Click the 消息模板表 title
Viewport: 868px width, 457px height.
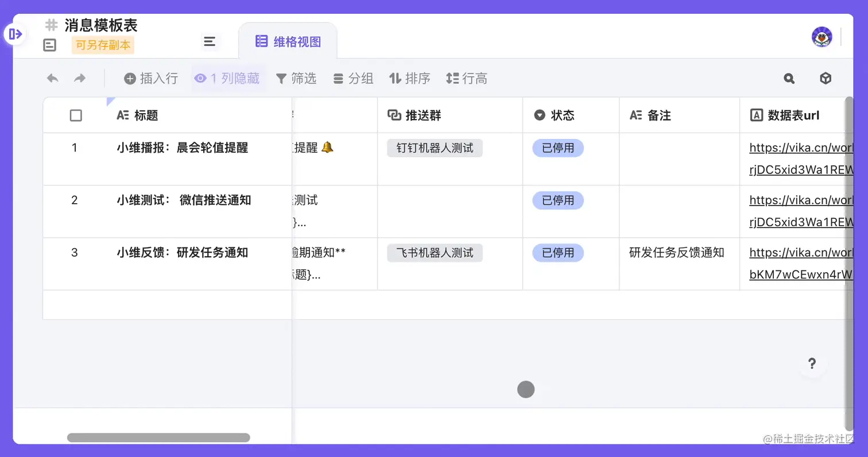click(101, 25)
